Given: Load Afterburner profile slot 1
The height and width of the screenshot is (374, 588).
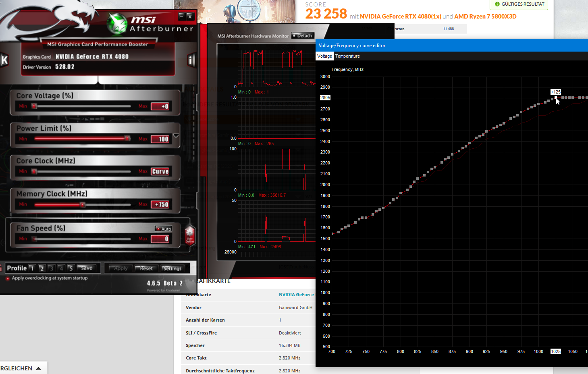Looking at the screenshot, I should [x=31, y=268].
